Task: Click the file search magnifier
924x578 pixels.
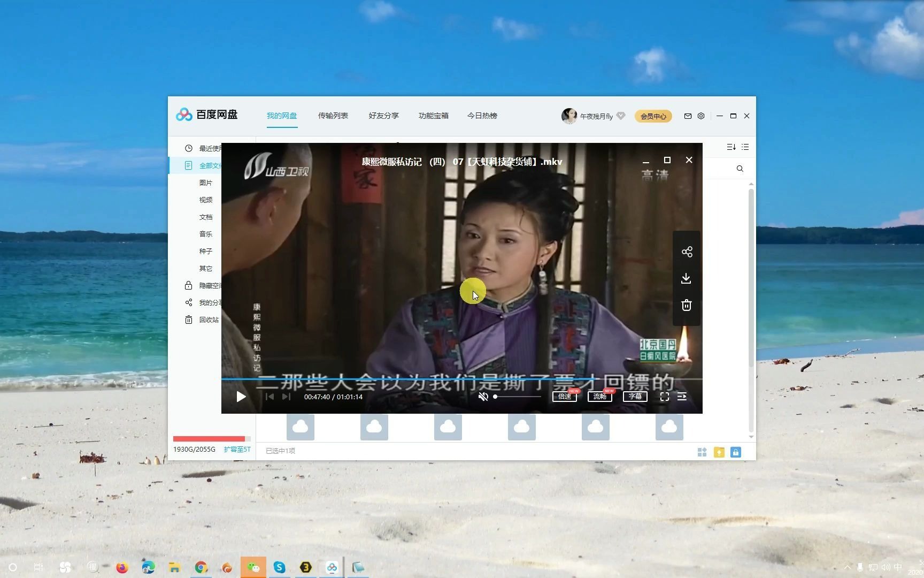Action: click(x=740, y=169)
